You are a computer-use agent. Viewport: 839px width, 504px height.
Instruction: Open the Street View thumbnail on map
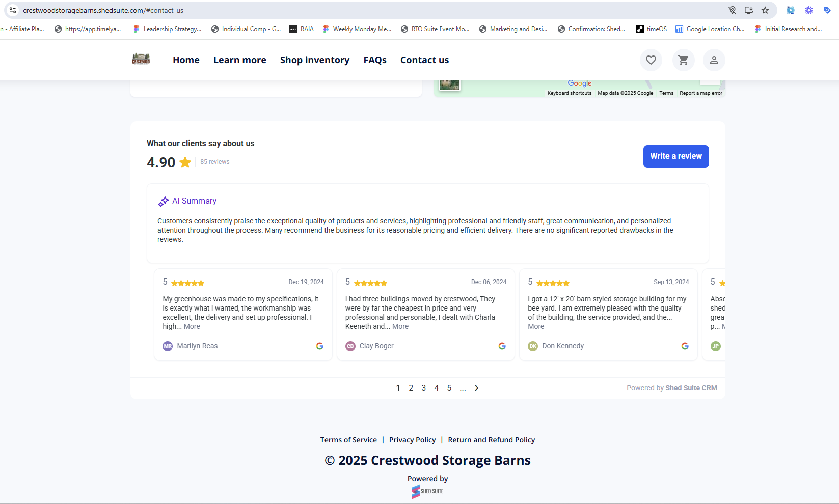(x=450, y=85)
